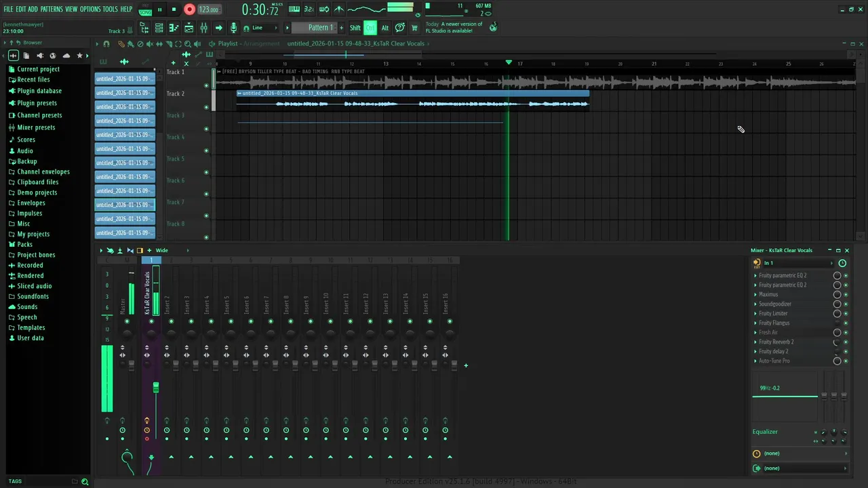868x488 pixels.
Task: Click the KsTaR Clear Vocals audio clip
Action: (x=412, y=100)
